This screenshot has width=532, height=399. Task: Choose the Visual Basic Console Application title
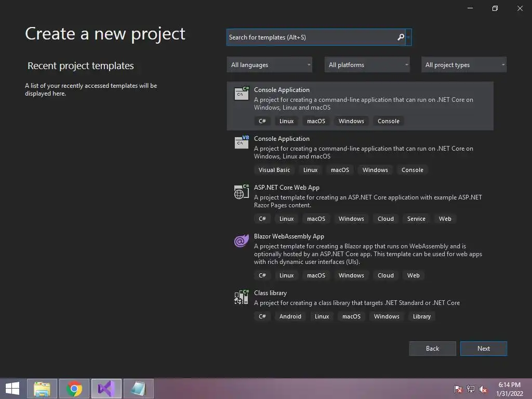(x=282, y=138)
